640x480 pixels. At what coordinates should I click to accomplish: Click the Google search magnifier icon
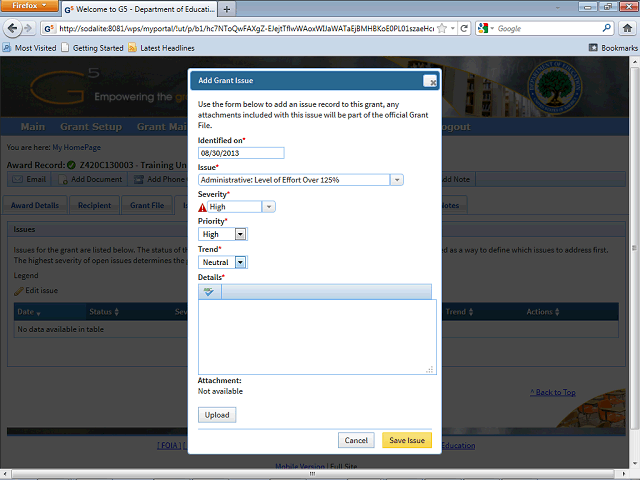(607, 28)
